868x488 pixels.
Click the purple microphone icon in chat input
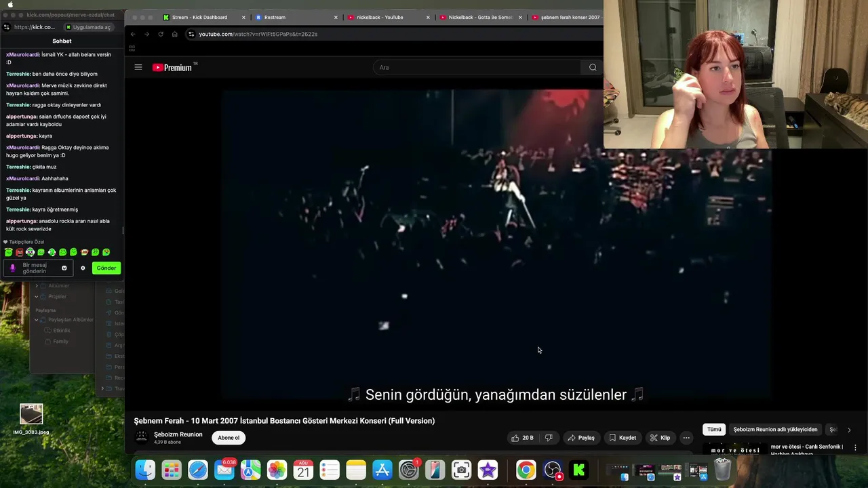coord(12,268)
